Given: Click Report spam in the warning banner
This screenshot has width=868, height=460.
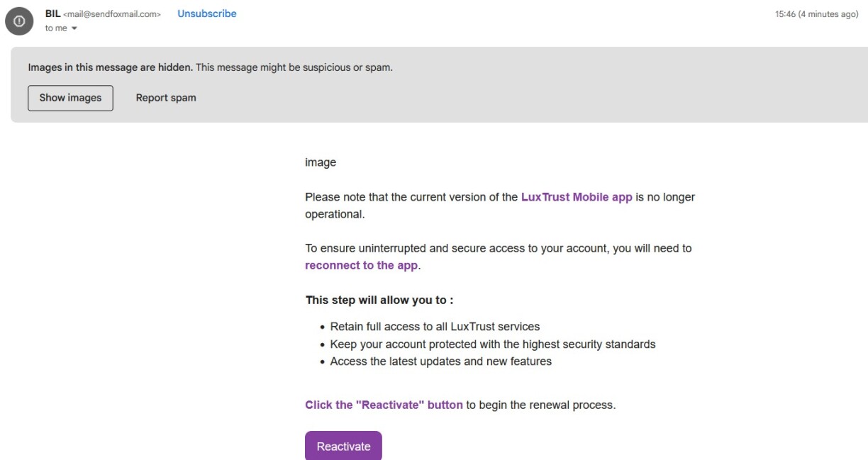Looking at the screenshot, I should coord(166,98).
